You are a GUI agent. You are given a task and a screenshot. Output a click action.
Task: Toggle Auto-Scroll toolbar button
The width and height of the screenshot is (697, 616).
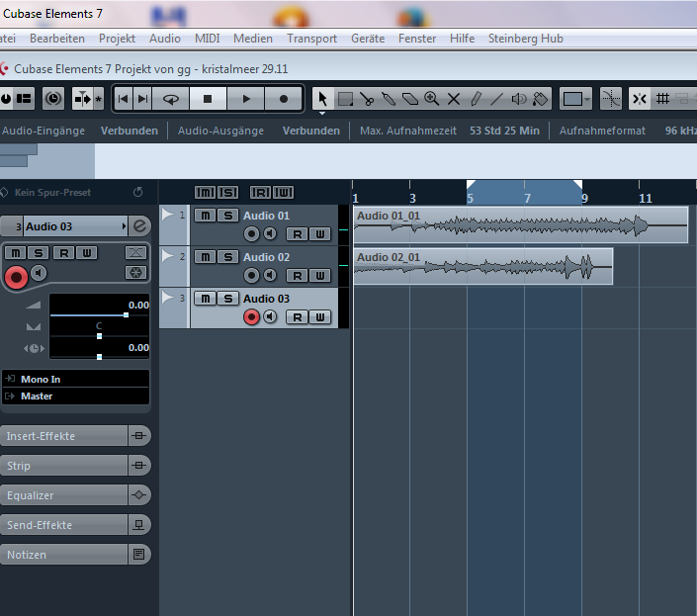[83, 99]
